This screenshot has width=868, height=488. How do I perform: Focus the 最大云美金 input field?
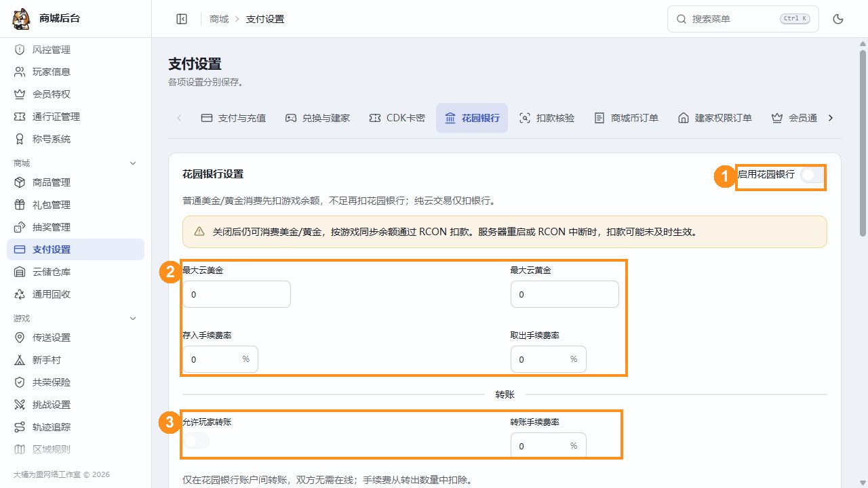[237, 294]
